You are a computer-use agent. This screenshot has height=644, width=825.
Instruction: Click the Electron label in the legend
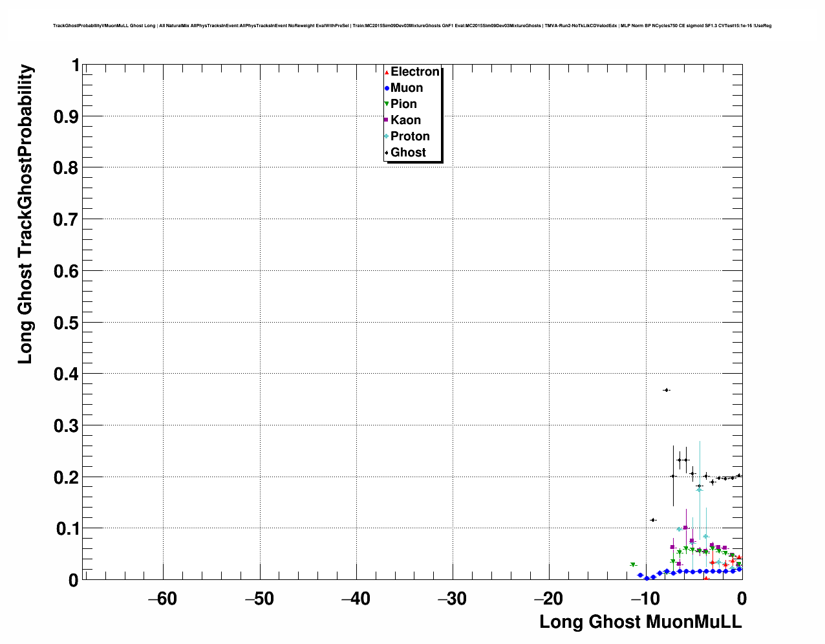pos(415,72)
